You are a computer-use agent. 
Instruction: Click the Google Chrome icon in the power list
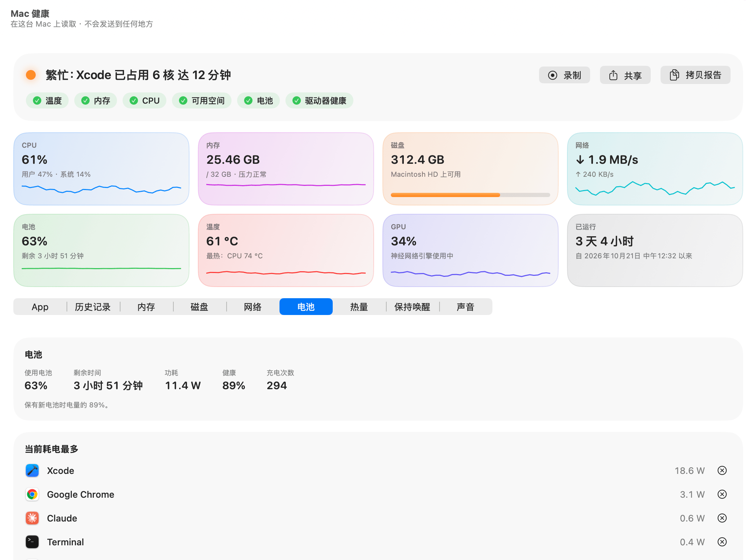(x=32, y=494)
